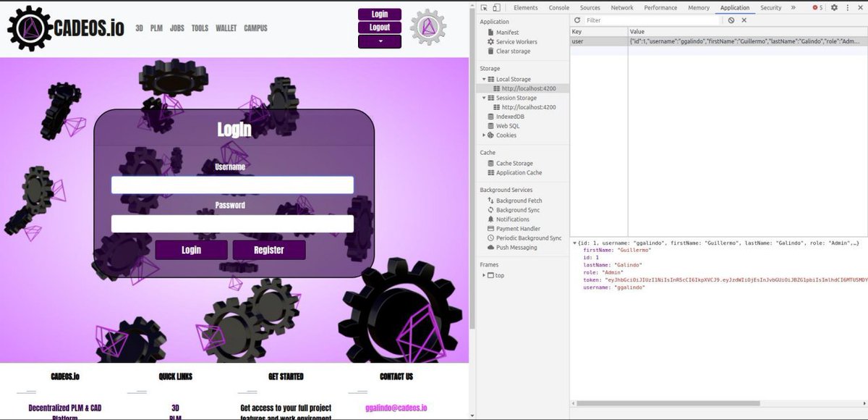Switch to the Sources tab
This screenshot has width=868, height=420.
tap(590, 7)
